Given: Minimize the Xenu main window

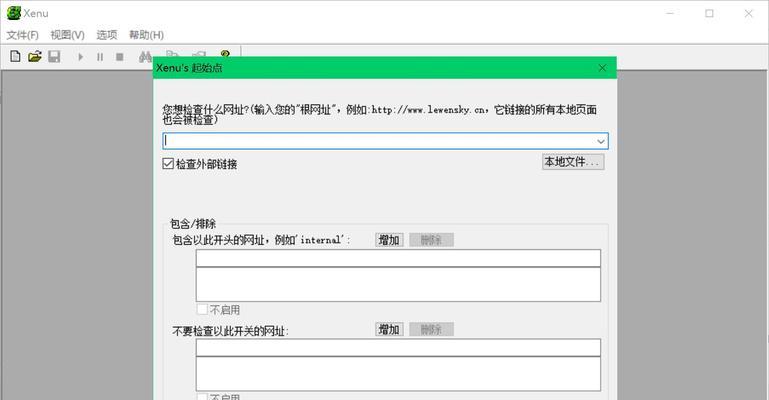Looking at the screenshot, I should 670,13.
